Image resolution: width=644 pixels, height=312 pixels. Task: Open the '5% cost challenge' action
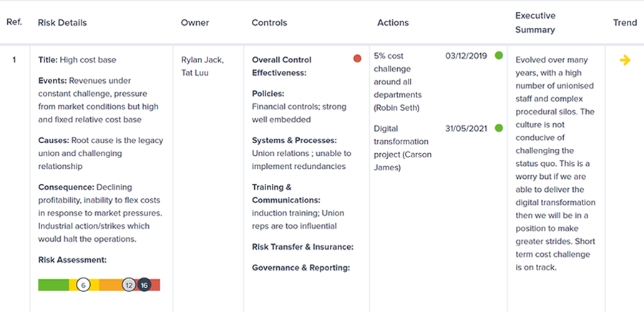[x=398, y=82]
